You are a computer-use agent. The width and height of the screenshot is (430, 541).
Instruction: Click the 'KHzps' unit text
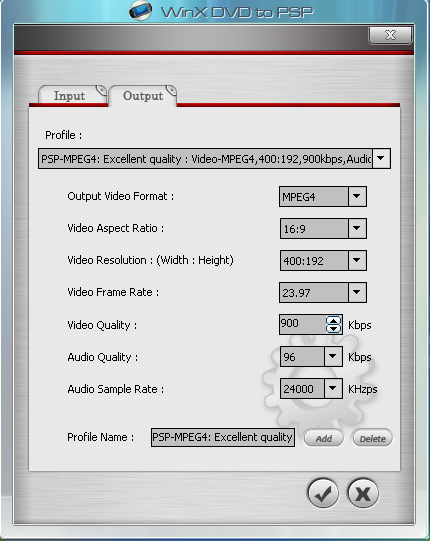tap(362, 389)
